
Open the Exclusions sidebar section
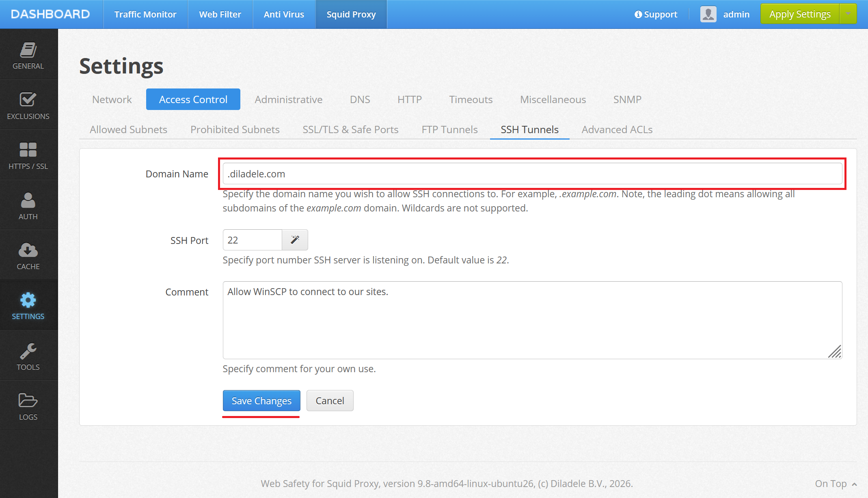[x=28, y=105]
